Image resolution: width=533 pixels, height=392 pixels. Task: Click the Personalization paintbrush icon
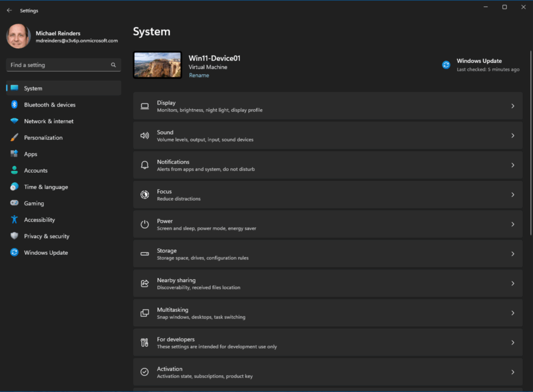point(14,137)
